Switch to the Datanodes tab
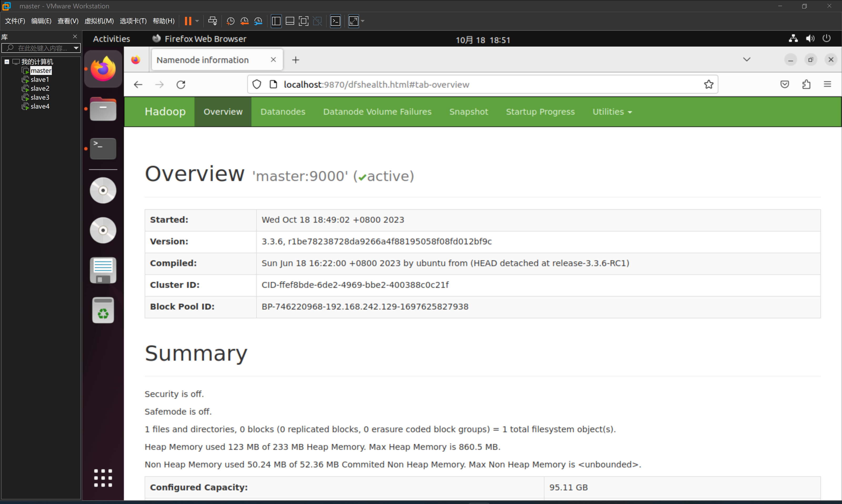Viewport: 842px width, 504px height. coord(283,112)
